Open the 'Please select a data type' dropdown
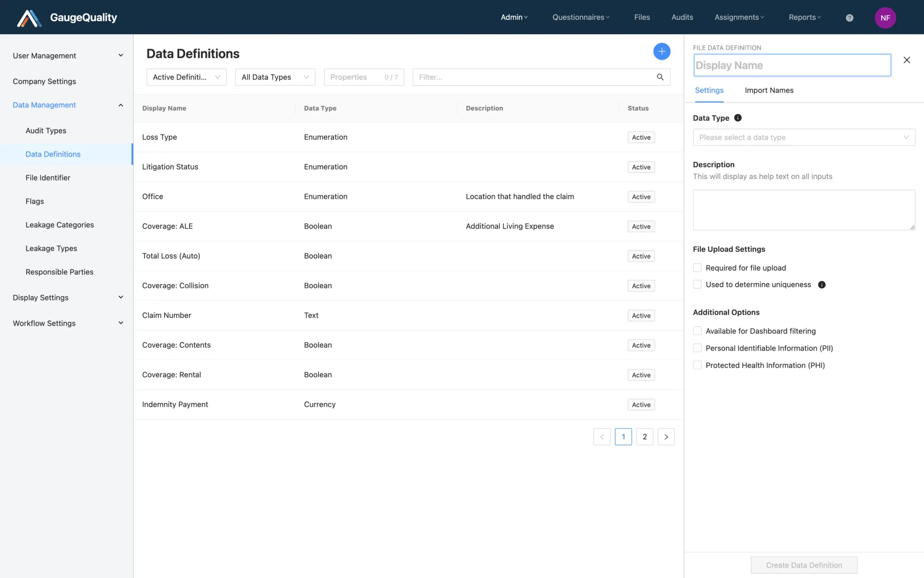The image size is (924, 578). (x=803, y=137)
